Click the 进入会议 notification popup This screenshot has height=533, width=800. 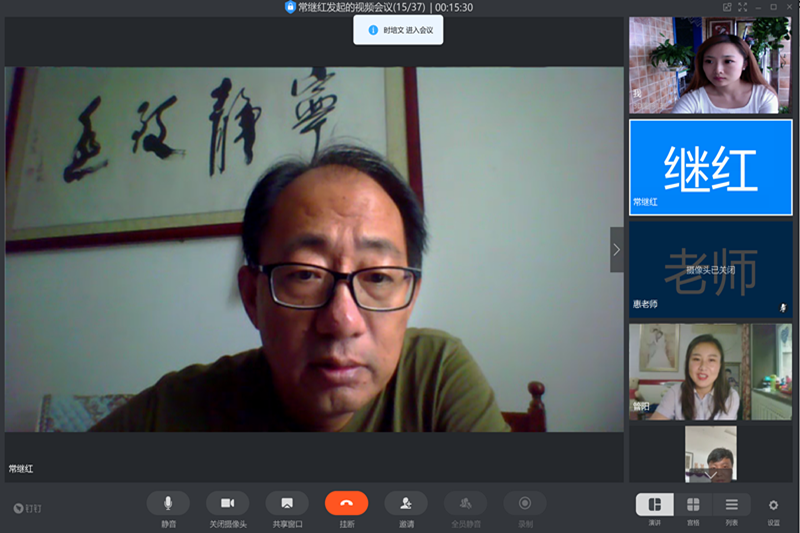click(398, 30)
